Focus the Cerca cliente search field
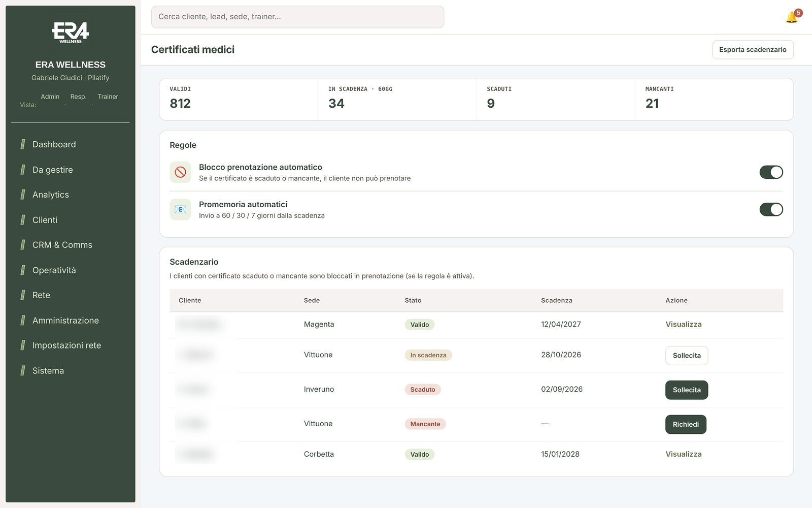 (x=297, y=17)
